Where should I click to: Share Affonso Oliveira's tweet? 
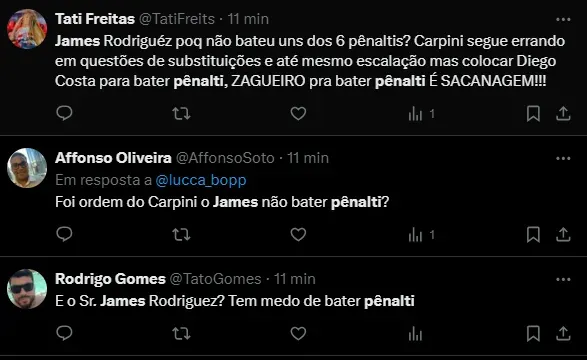pyautogui.click(x=563, y=235)
